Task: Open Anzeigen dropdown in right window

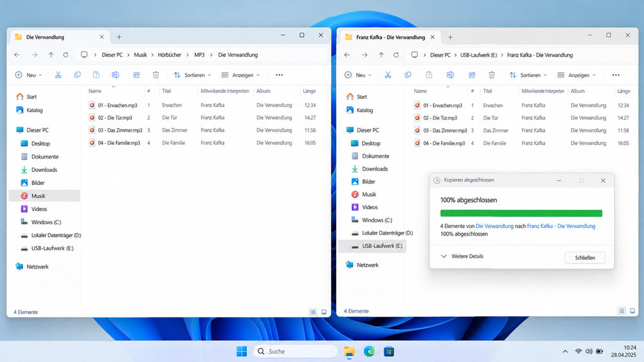Action: [x=576, y=75]
